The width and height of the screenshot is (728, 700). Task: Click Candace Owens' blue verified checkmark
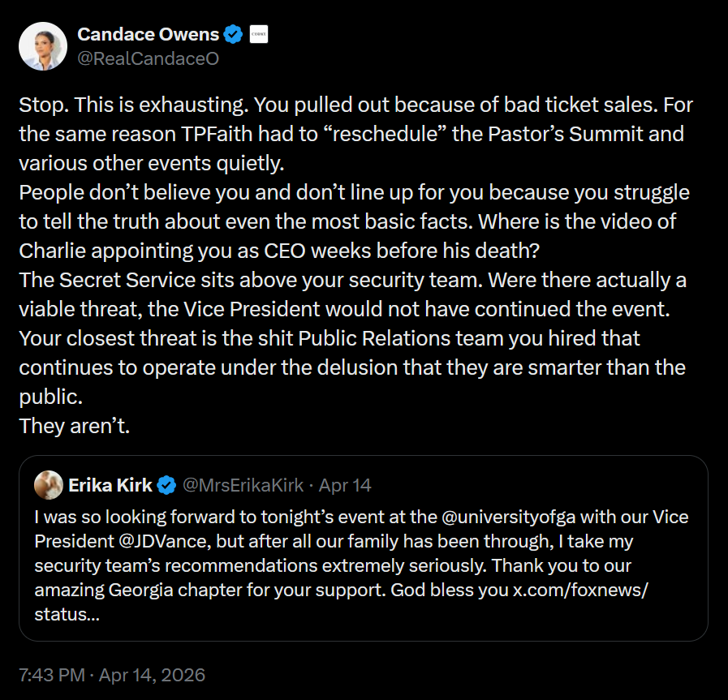point(233,34)
